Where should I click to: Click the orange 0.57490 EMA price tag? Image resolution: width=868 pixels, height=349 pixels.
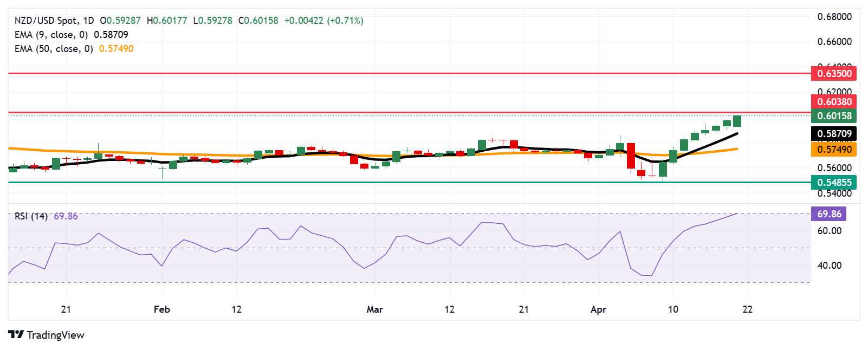(834, 149)
